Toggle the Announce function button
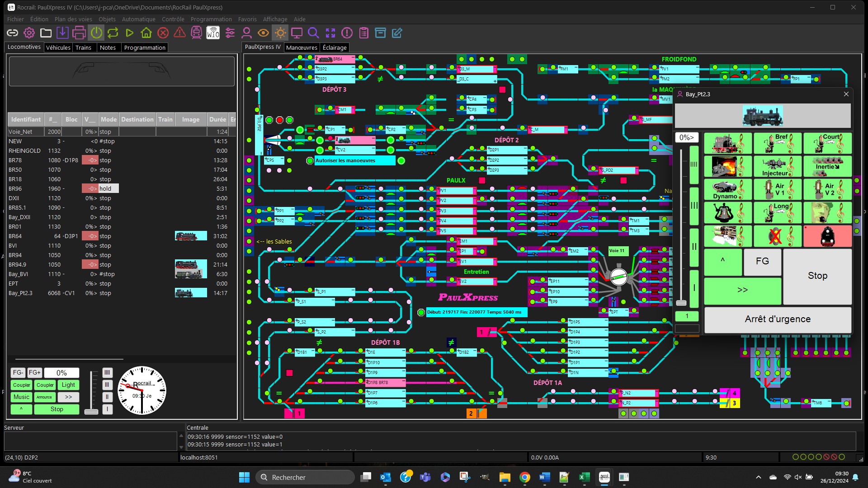Viewport: 868px width, 488px height. (x=44, y=397)
